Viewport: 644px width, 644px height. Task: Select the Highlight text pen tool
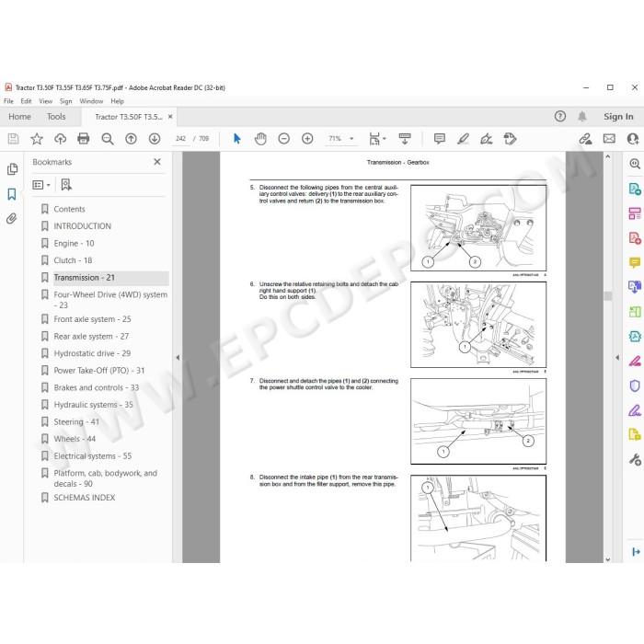click(x=463, y=139)
